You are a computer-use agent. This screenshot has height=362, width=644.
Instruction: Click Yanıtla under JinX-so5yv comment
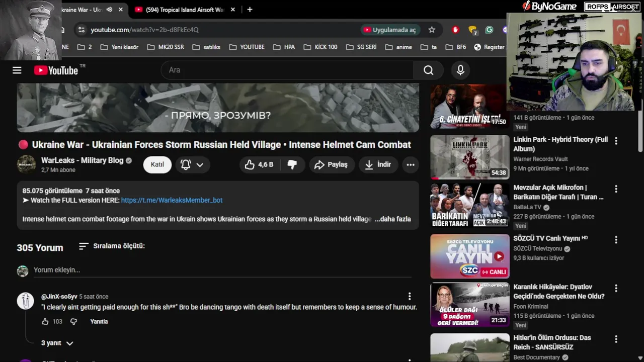[99, 321]
